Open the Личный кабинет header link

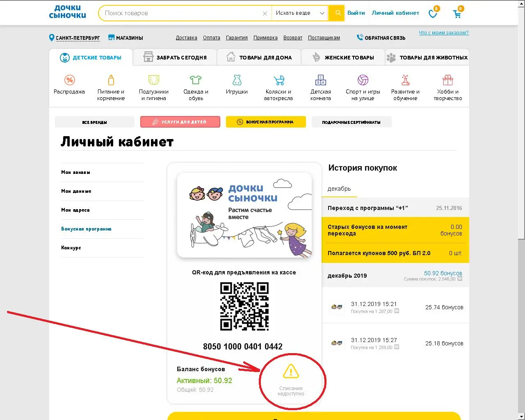pyautogui.click(x=395, y=13)
